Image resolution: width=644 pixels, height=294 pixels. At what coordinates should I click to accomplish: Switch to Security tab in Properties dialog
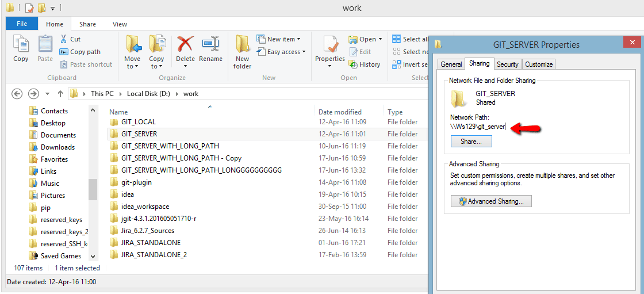click(x=508, y=64)
